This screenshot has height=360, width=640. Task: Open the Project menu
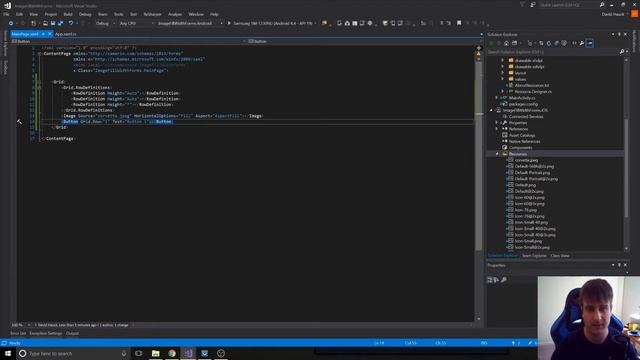(x=51, y=14)
